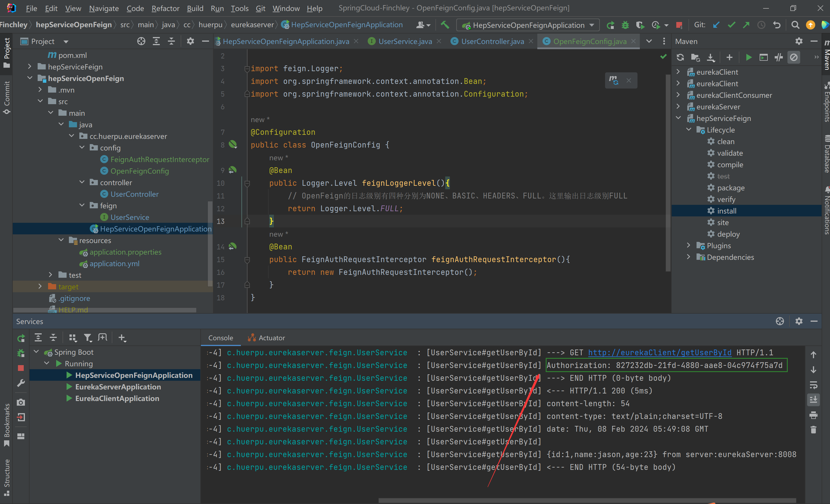
Task: Open the Console tab in Services
Action: 221,338
